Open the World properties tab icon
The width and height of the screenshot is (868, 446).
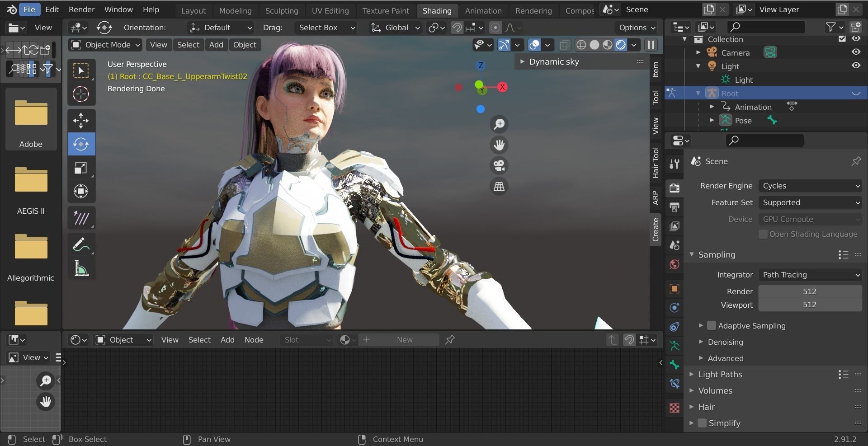click(675, 264)
